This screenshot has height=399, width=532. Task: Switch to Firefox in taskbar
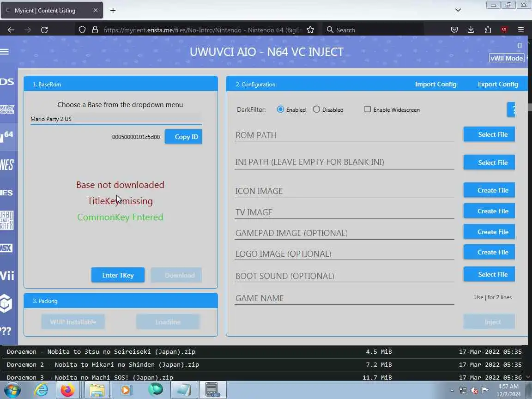tap(67, 390)
